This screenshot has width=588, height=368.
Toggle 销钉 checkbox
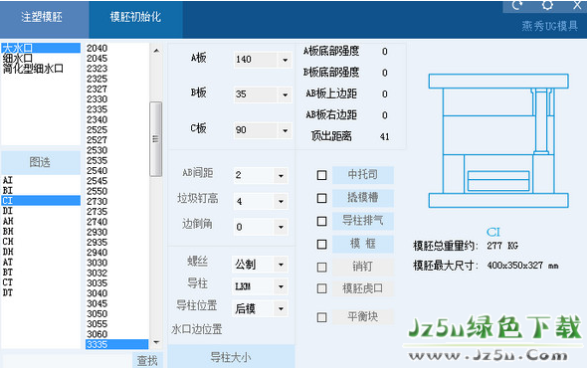(x=321, y=268)
